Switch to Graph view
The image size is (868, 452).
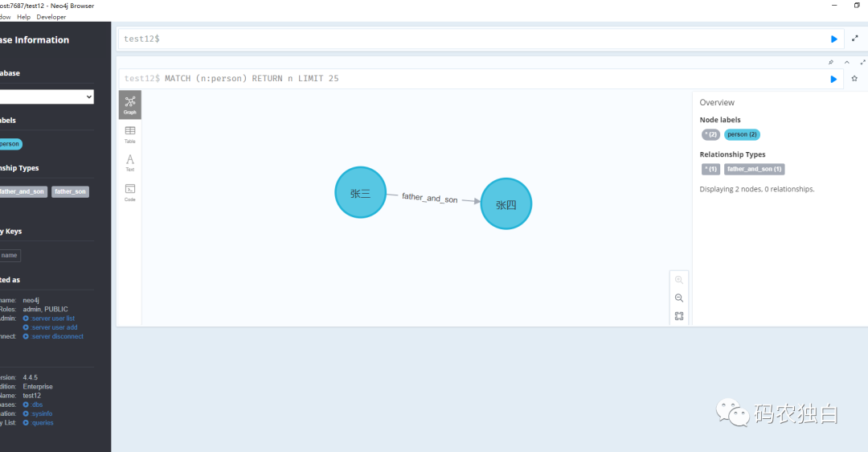coord(130,105)
